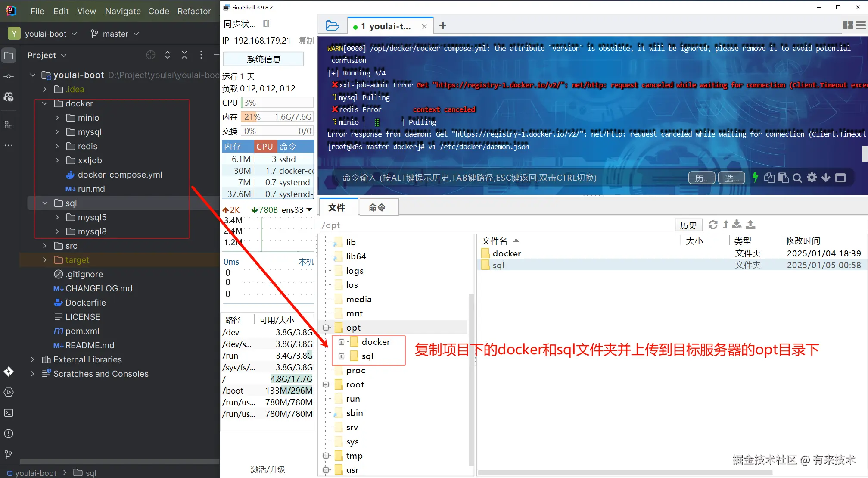Click the 系统信息 button

click(x=264, y=59)
